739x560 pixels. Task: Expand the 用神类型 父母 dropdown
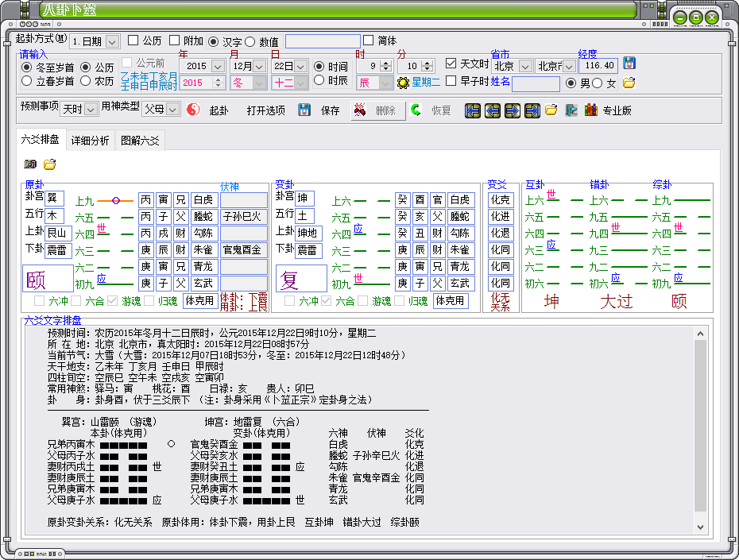(x=161, y=110)
